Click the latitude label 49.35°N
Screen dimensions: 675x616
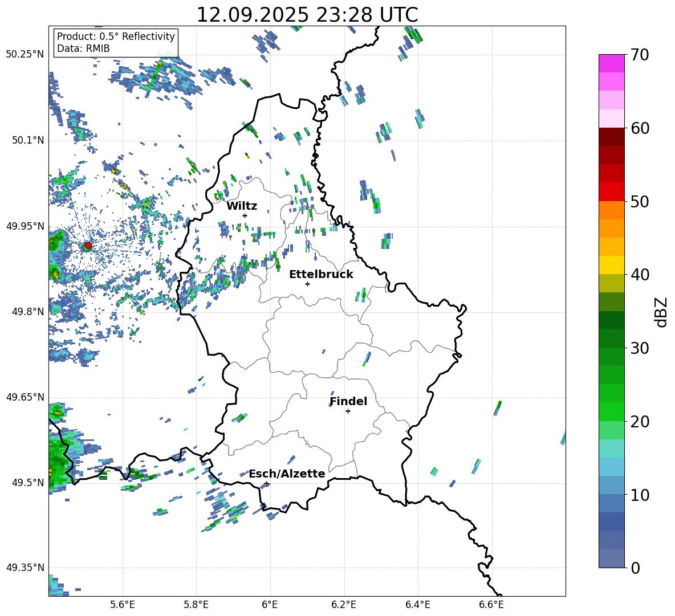click(25, 568)
